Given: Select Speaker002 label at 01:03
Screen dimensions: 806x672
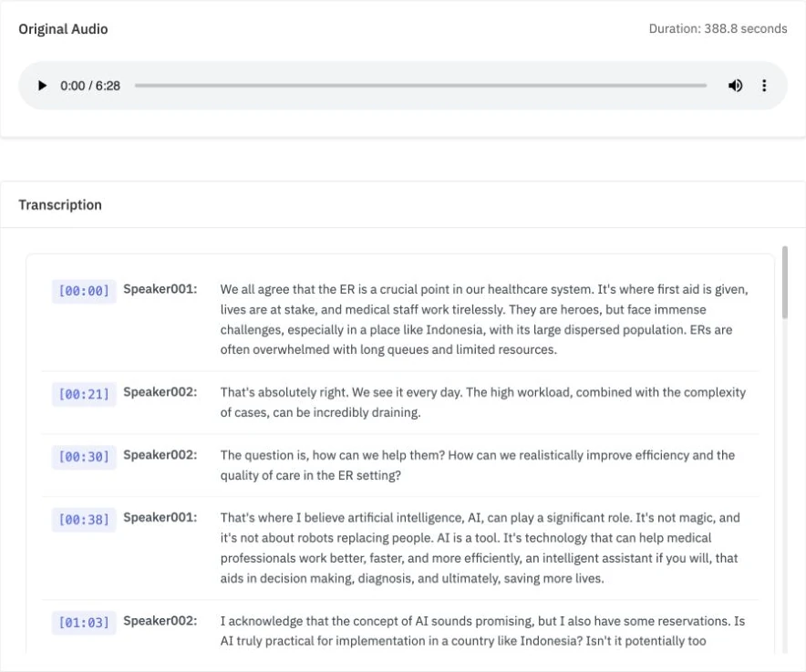Looking at the screenshot, I should click(160, 621).
